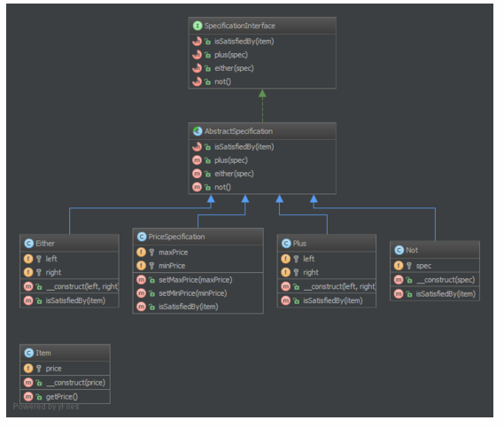
Task: Select left field text in Plus
Action: pos(309,259)
